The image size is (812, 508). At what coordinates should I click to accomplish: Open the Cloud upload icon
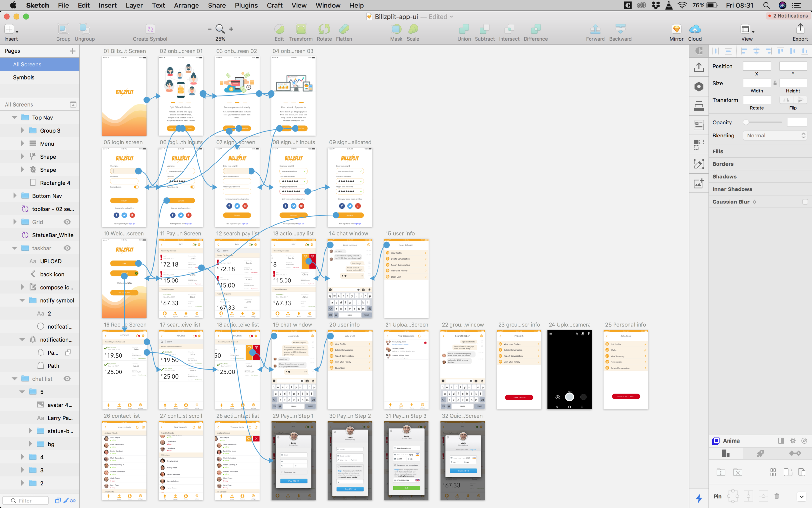(x=694, y=29)
